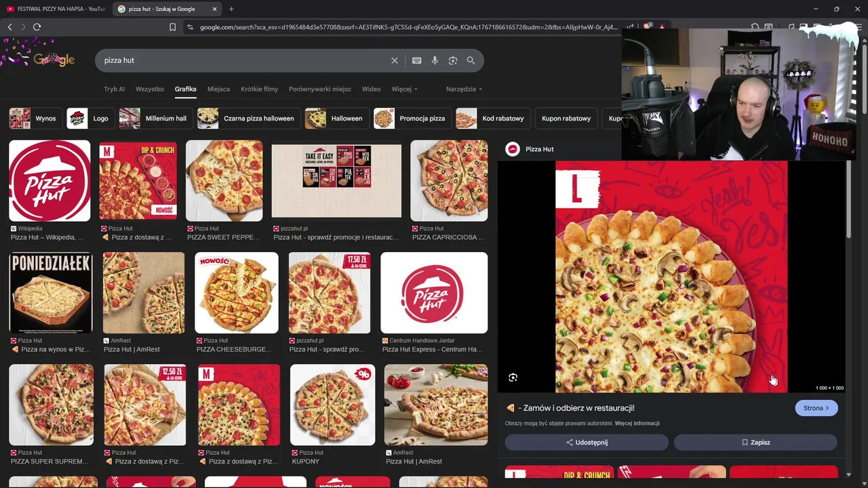Open the Google logo homepage link
Viewport: 868px width, 488px height.
click(x=54, y=60)
